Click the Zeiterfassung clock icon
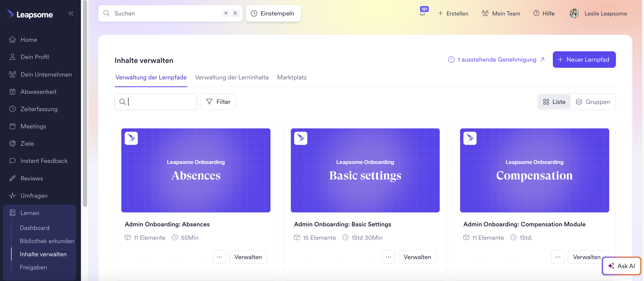 (x=12, y=109)
